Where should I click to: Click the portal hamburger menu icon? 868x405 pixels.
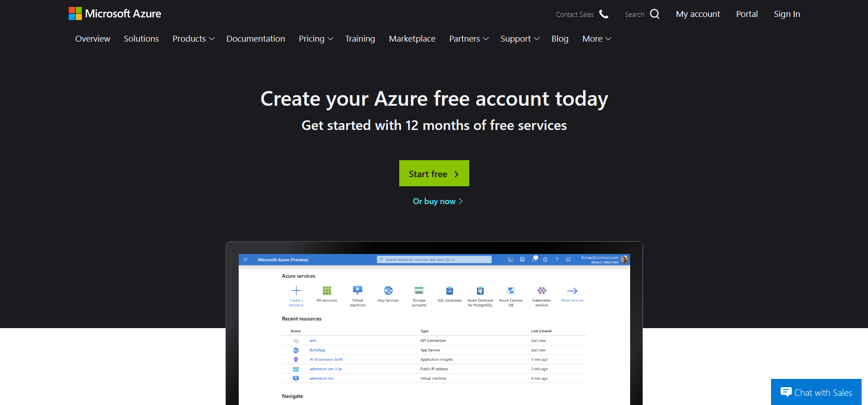(246, 259)
